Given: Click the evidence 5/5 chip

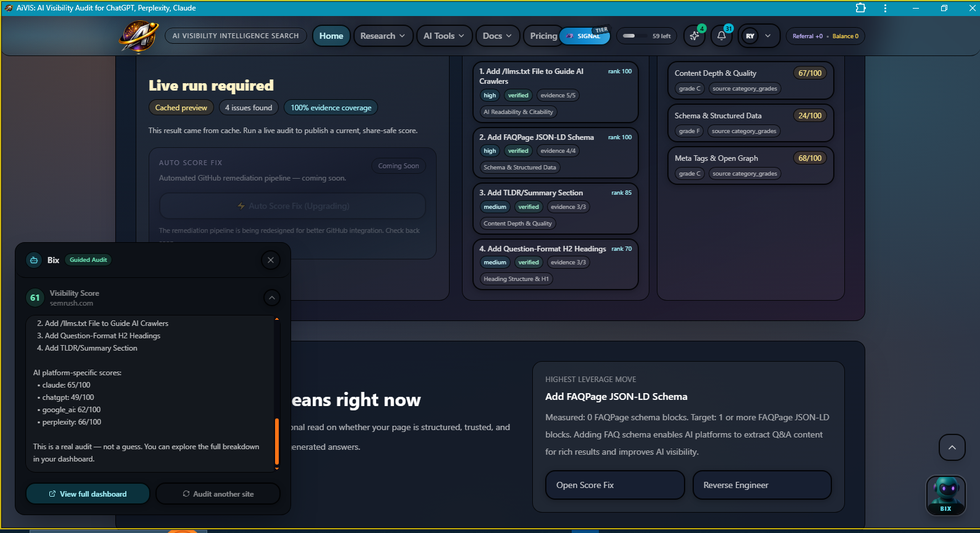Looking at the screenshot, I should [558, 96].
